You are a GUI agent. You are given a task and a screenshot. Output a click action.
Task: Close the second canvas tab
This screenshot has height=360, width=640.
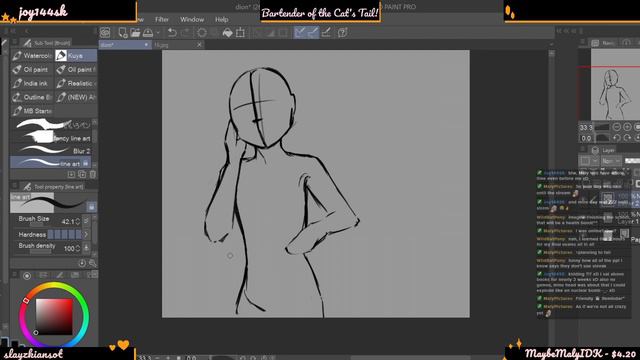pyautogui.click(x=199, y=45)
